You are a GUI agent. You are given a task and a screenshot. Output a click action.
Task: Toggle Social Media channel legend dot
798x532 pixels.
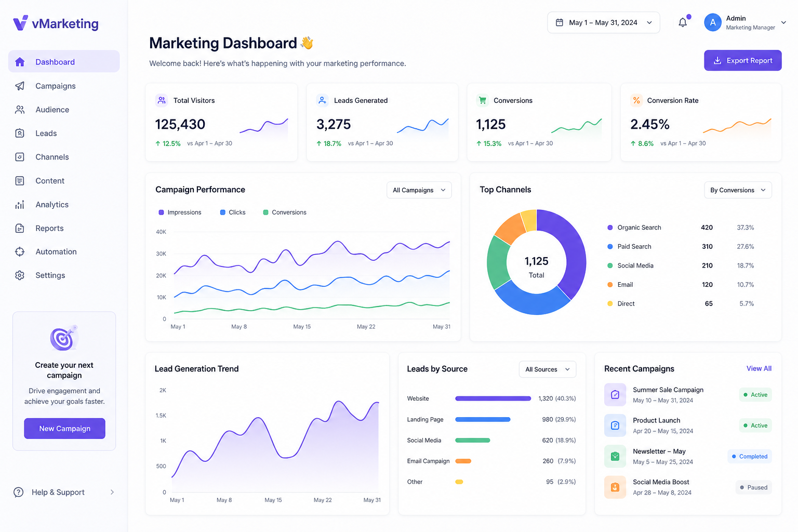[610, 265]
